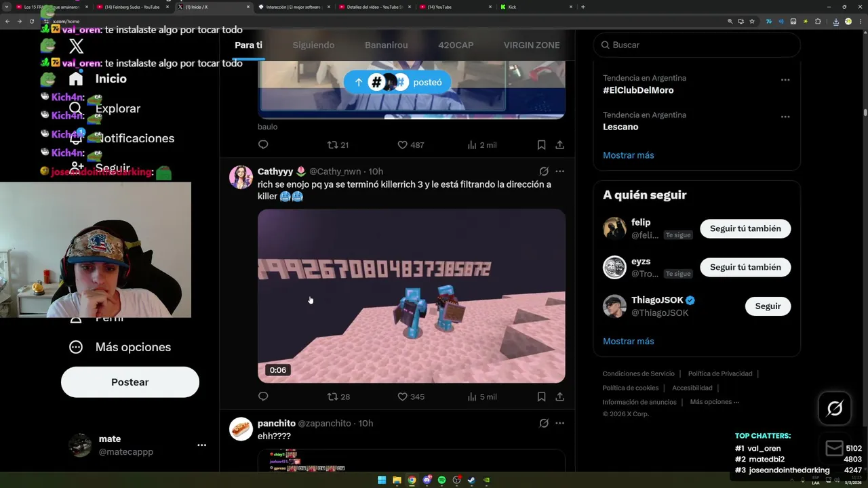Screen dimensions: 868x488
Task: Reply to Cathyyy's post
Action: coord(263,396)
